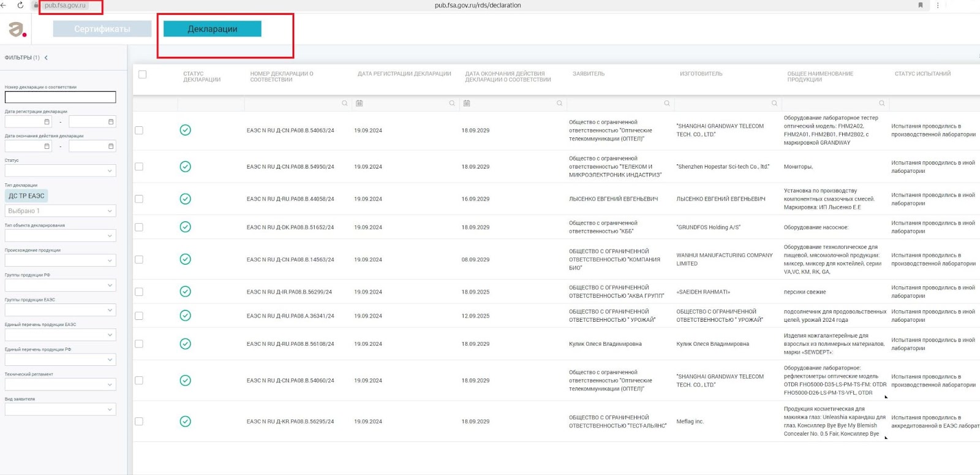Click product text 'персики свежие'
Screen dimensions: 980x475
pyautogui.click(x=805, y=292)
